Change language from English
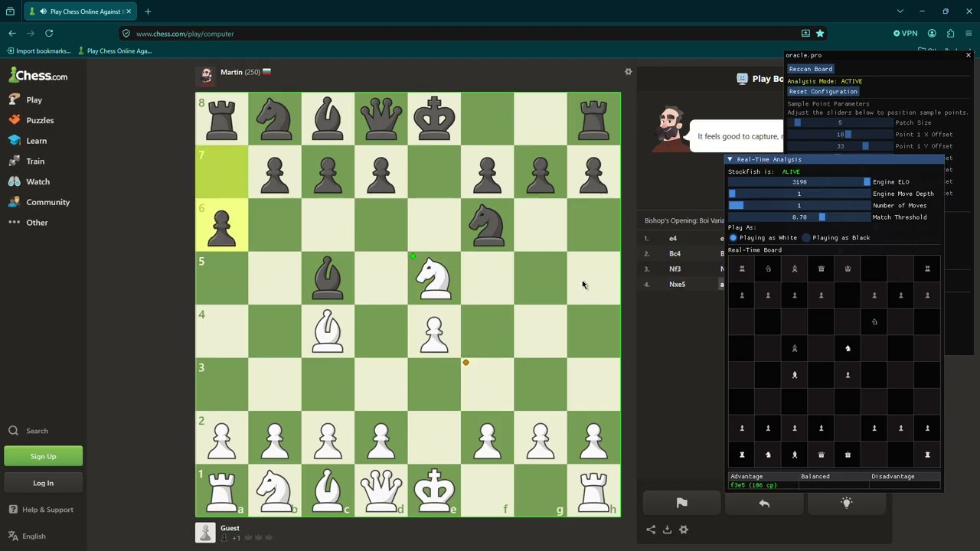This screenshot has height=551, width=980. (x=28, y=536)
